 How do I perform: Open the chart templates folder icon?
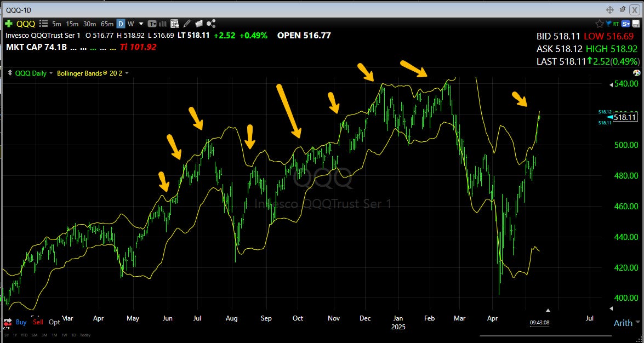pos(200,24)
